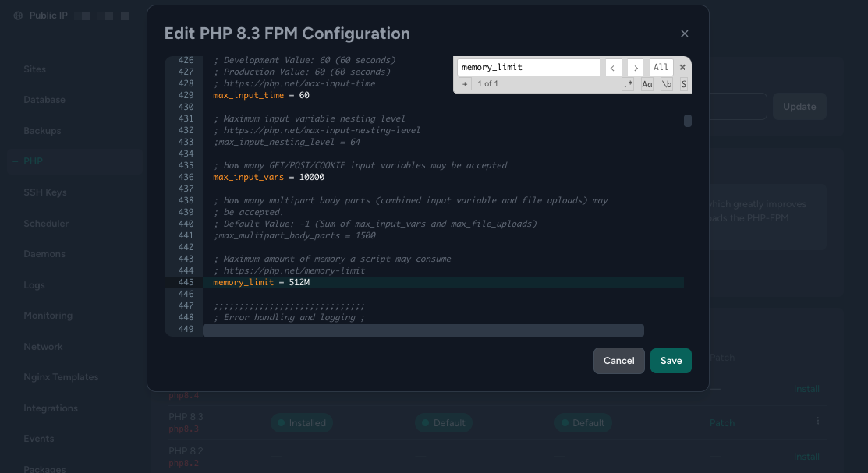Open Scheduler in the sidebar

pos(46,223)
